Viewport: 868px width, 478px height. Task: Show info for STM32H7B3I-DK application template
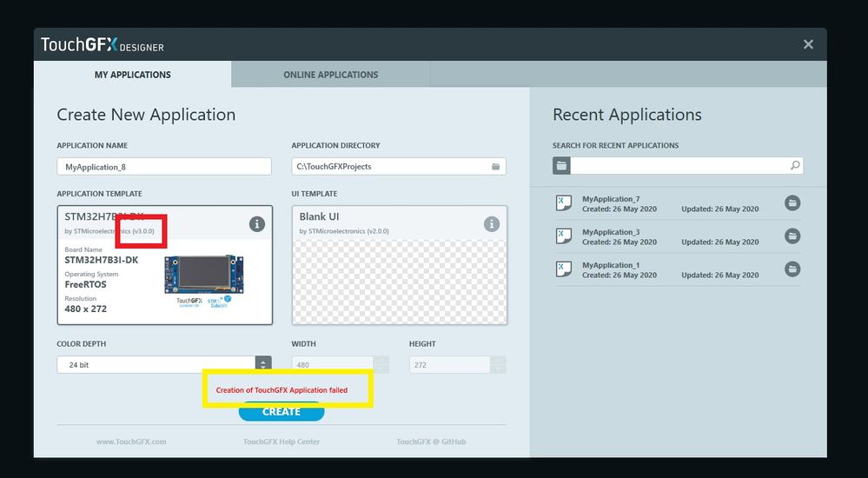pyautogui.click(x=257, y=223)
